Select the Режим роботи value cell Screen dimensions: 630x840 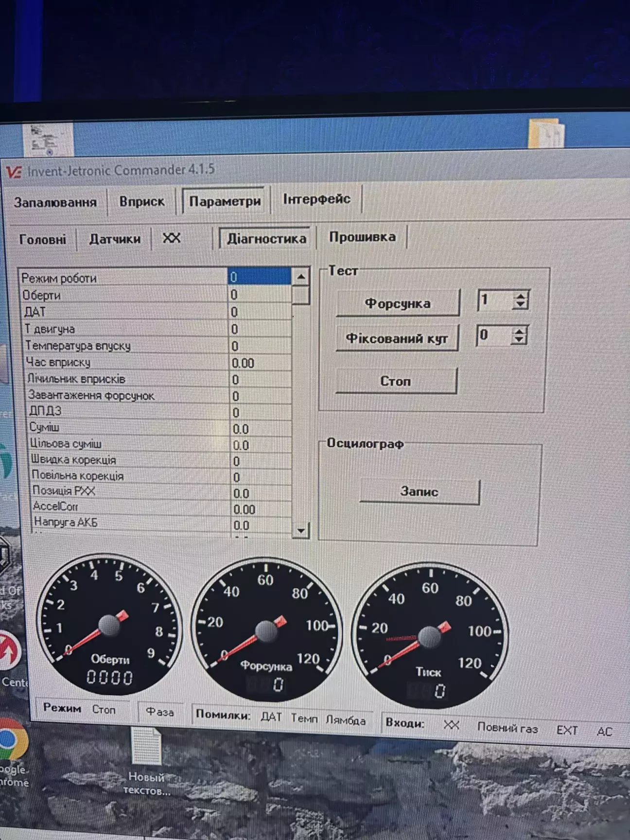point(259,277)
